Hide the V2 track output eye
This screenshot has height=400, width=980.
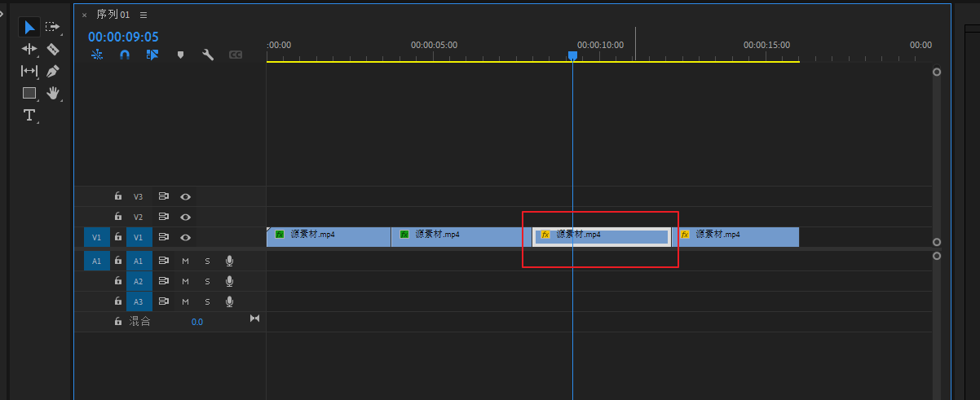pyautogui.click(x=186, y=217)
